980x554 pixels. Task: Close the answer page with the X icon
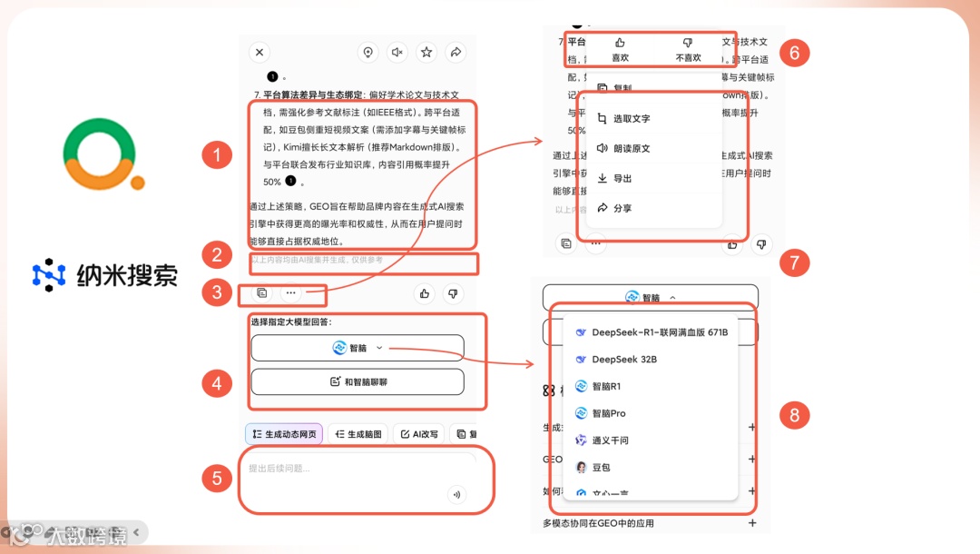coord(260,53)
